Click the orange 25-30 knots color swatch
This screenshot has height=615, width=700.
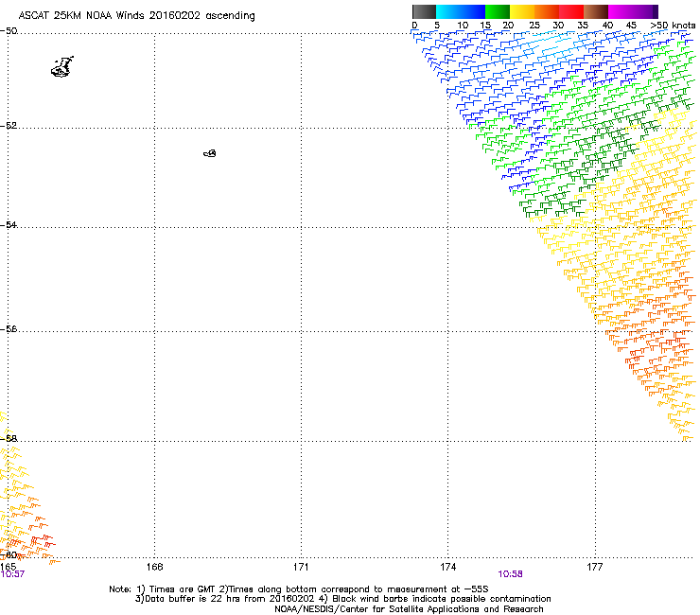(x=547, y=11)
